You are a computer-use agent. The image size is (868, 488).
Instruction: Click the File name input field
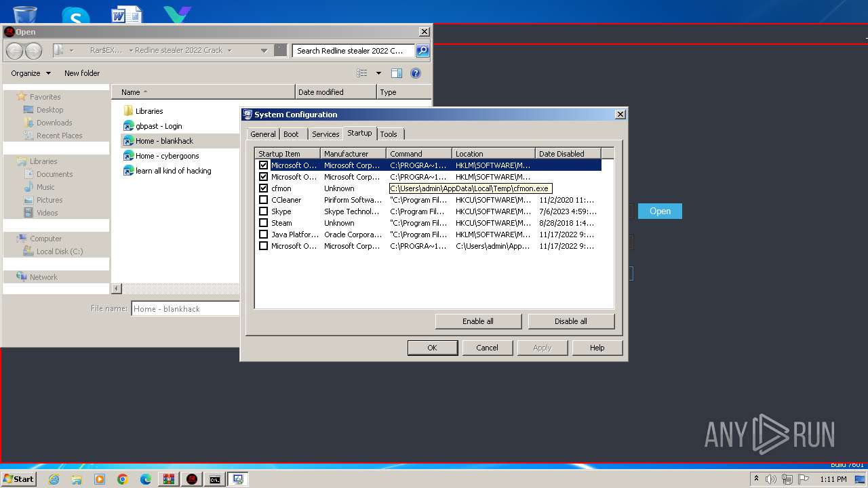[x=185, y=308]
